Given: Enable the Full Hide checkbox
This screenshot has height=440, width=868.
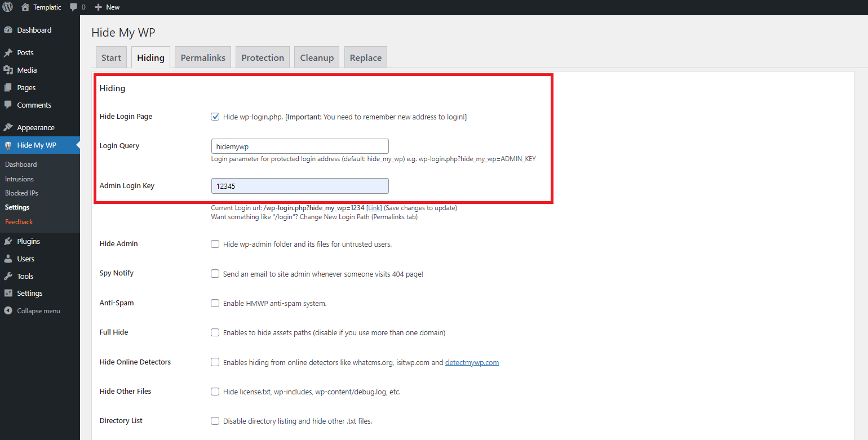Looking at the screenshot, I should 215,332.
